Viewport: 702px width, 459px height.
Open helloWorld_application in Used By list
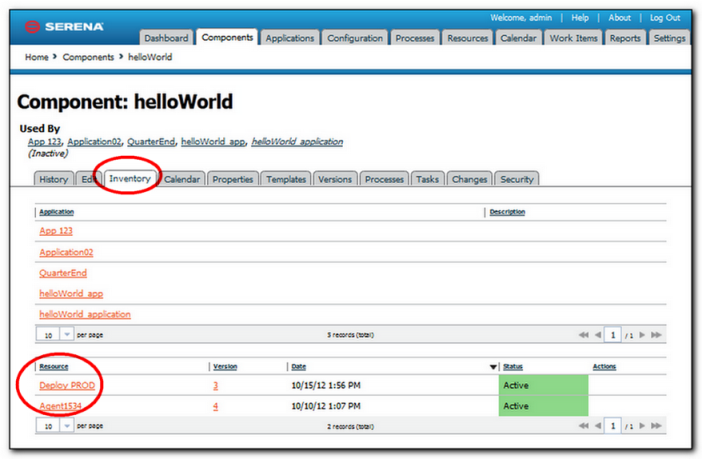coord(297,142)
